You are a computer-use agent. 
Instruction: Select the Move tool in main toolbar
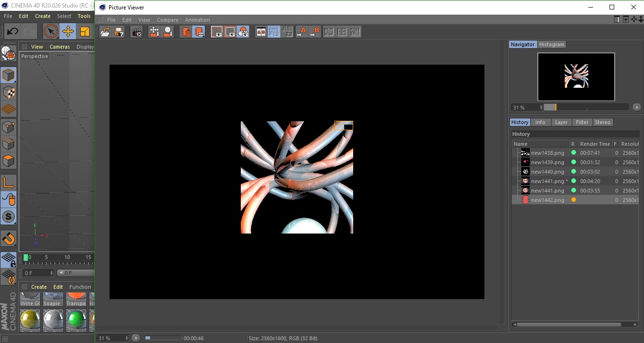(x=68, y=32)
